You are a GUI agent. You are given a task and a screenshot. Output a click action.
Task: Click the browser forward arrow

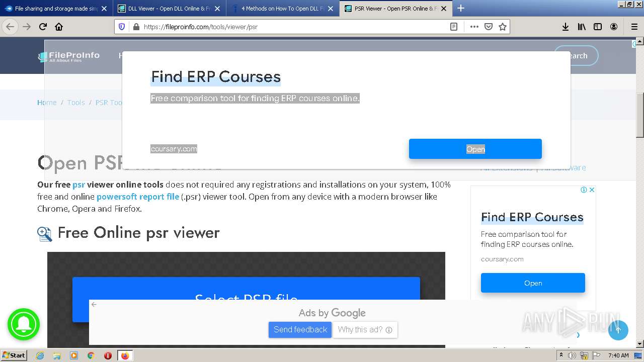click(x=27, y=27)
